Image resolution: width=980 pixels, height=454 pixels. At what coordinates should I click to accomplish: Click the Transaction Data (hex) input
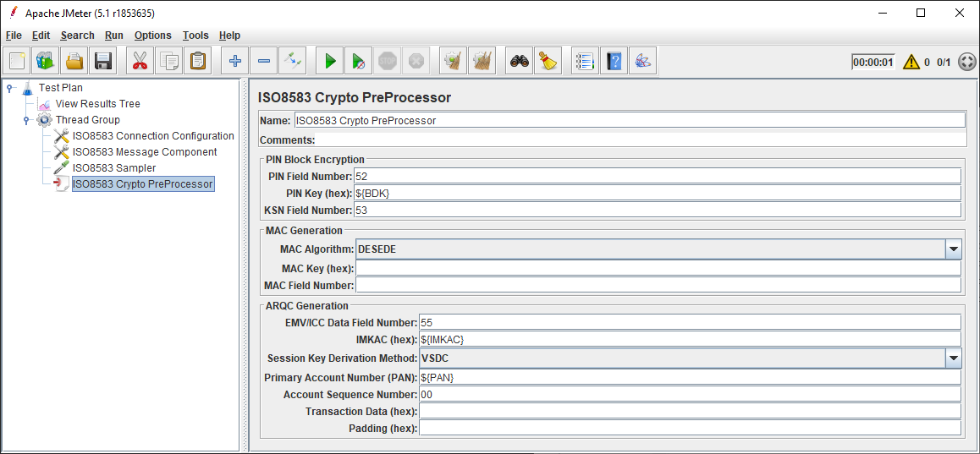pos(690,411)
